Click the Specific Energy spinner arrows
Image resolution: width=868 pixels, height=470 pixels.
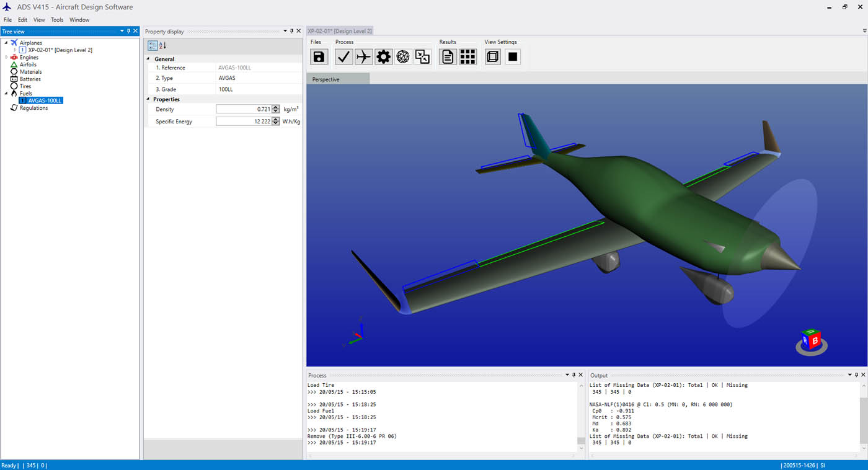pyautogui.click(x=276, y=122)
